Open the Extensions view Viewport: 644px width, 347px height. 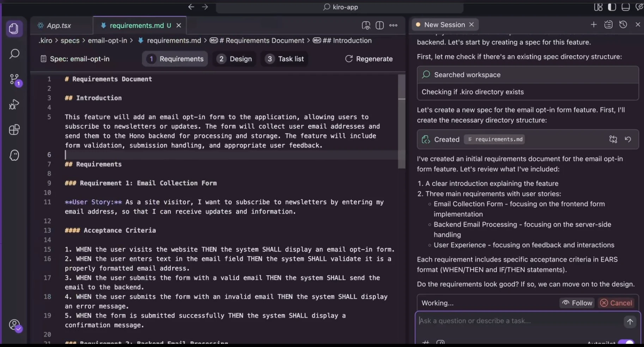pyautogui.click(x=14, y=130)
